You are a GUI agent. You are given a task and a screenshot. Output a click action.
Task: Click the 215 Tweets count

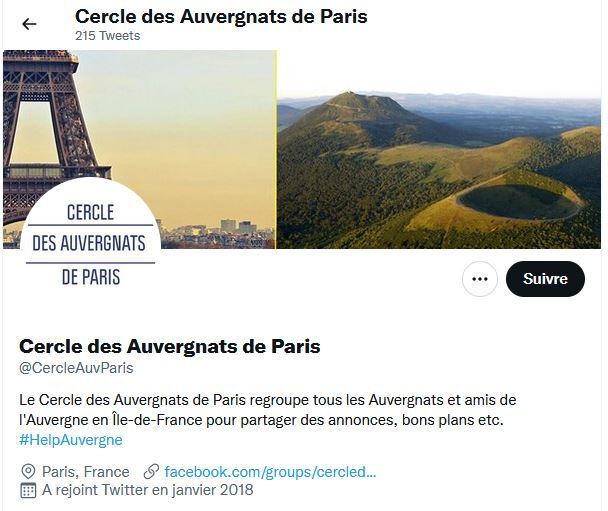click(107, 36)
